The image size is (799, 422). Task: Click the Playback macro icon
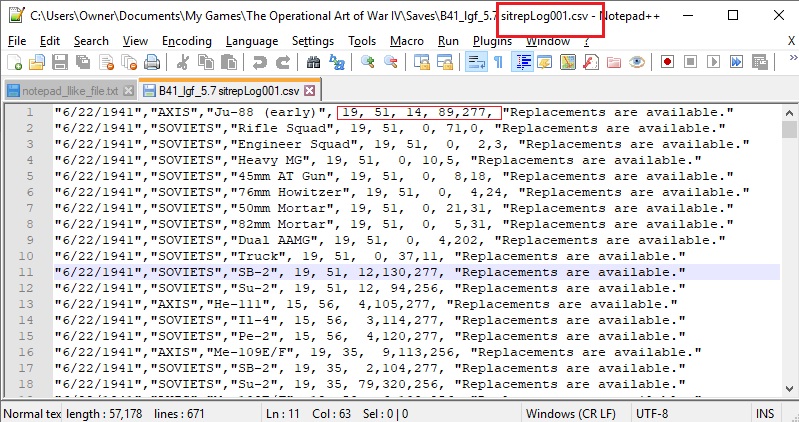713,62
